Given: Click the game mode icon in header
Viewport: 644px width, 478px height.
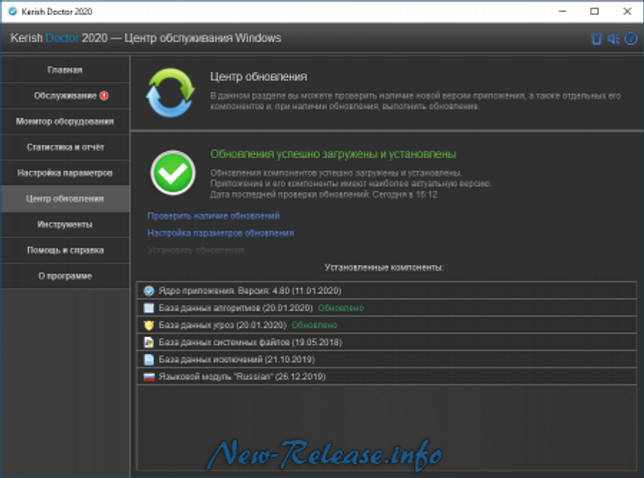Looking at the screenshot, I should (x=596, y=39).
